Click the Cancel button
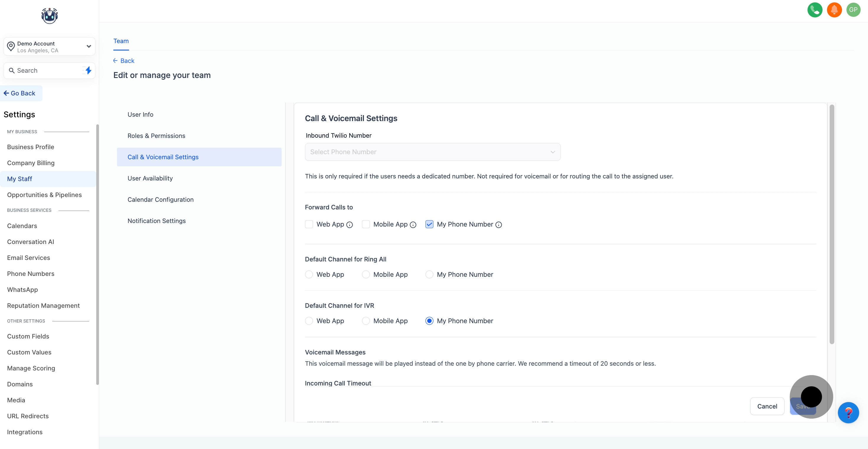This screenshot has height=449, width=868. pyautogui.click(x=767, y=406)
